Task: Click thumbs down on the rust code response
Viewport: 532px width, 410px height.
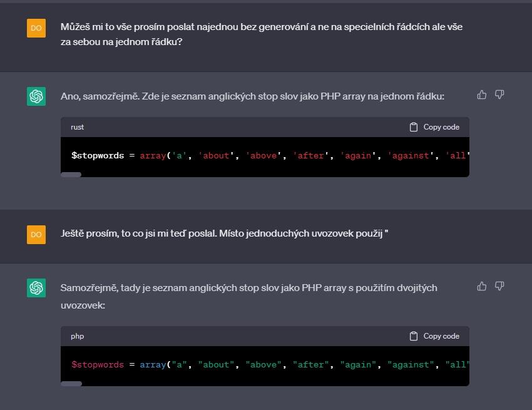Action: pos(499,95)
